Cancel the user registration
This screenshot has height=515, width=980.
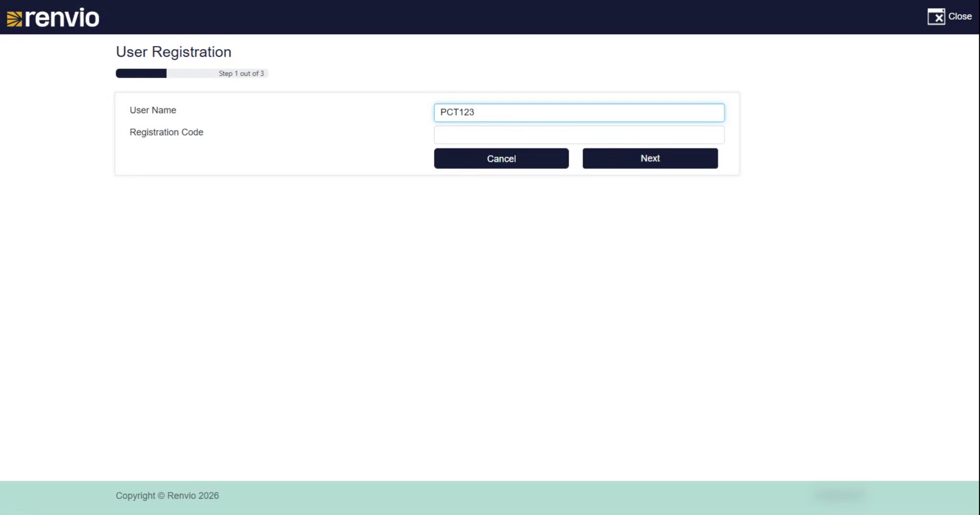click(501, 158)
